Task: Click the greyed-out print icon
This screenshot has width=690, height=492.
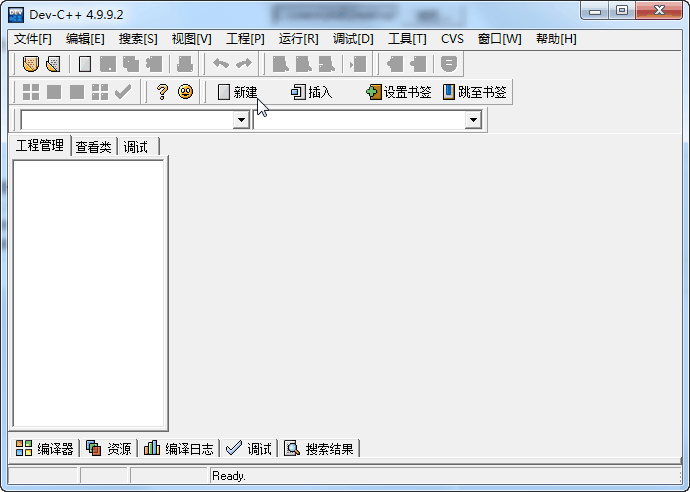Action: pos(185,64)
